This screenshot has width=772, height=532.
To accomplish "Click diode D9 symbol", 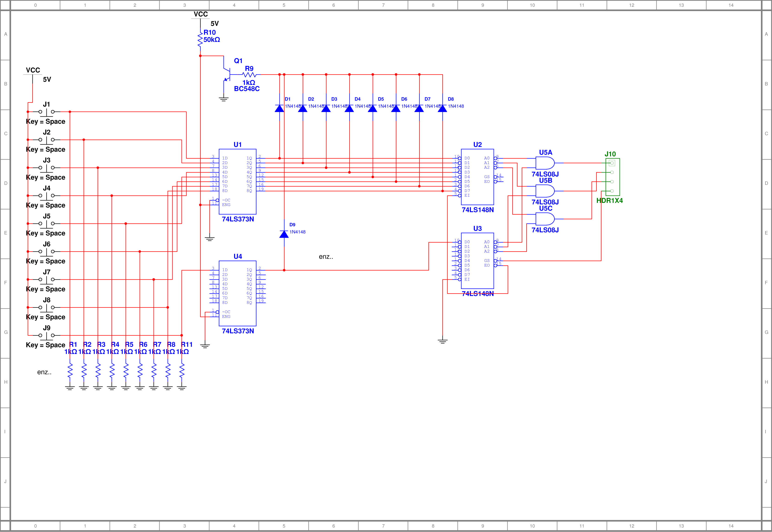I will pos(284,234).
